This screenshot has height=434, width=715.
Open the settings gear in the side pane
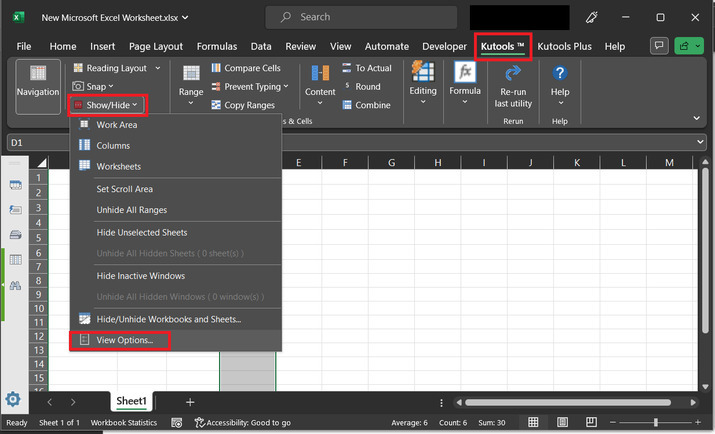(x=13, y=399)
